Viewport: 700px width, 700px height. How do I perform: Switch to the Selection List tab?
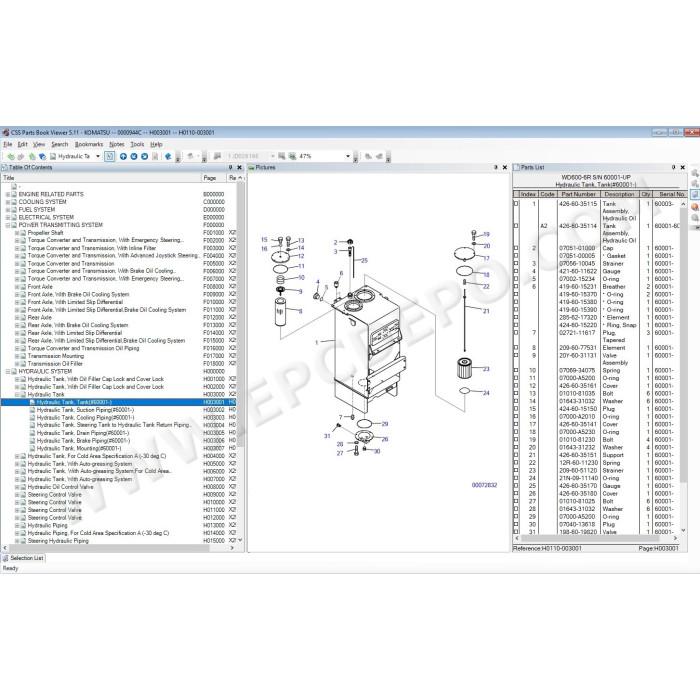[23, 558]
